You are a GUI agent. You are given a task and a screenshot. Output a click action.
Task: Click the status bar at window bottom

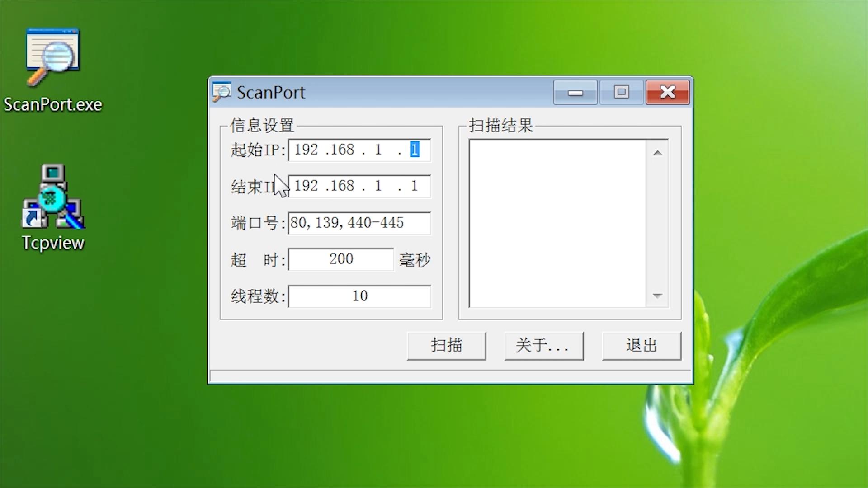coord(450,376)
